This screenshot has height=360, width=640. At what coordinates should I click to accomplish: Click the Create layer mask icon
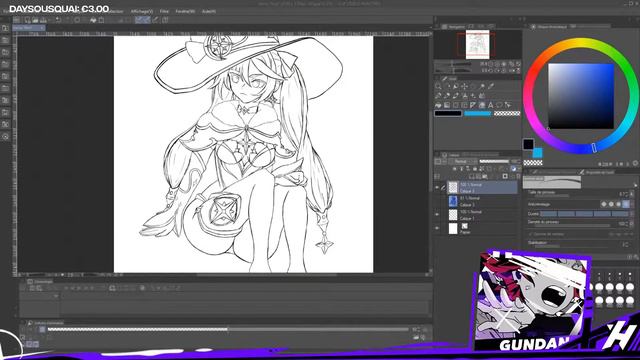[505, 176]
